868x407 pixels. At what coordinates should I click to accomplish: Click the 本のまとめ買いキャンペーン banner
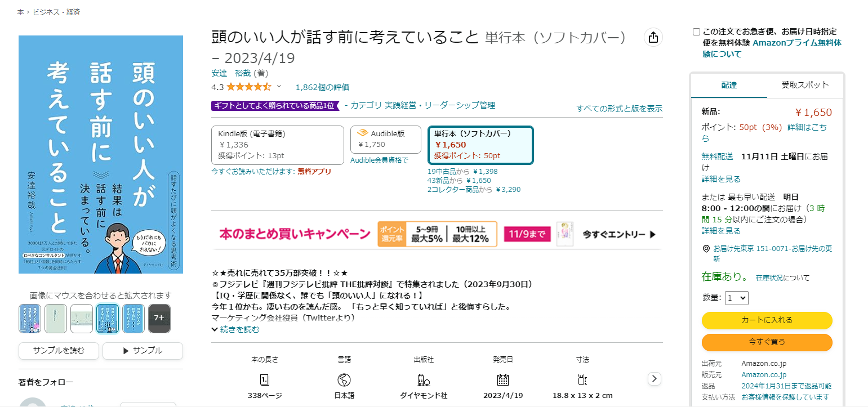click(437, 234)
